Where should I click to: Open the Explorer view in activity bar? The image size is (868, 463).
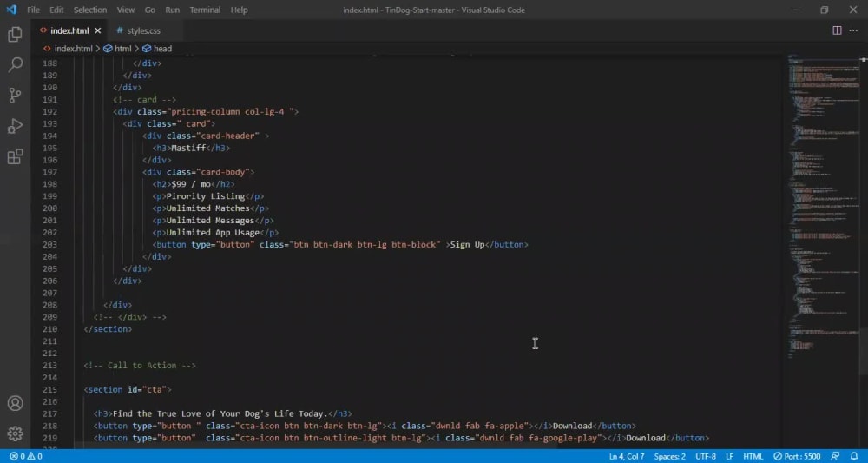(x=15, y=35)
